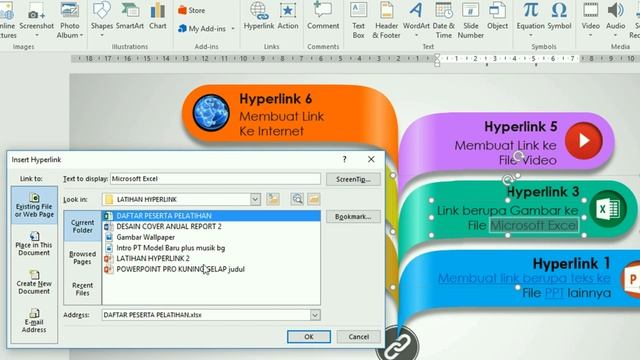Cancel the Insert Hyperlink dialog

coord(359,337)
